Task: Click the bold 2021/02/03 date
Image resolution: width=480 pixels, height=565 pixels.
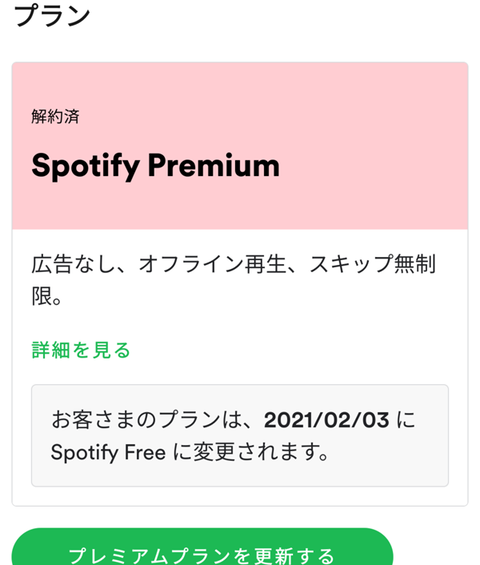Action: tap(326, 420)
